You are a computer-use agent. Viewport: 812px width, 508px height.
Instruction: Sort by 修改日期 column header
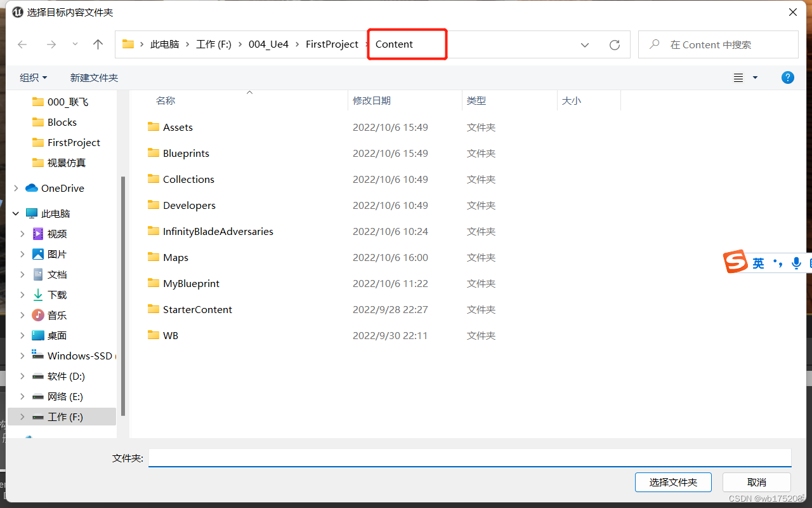pos(372,100)
